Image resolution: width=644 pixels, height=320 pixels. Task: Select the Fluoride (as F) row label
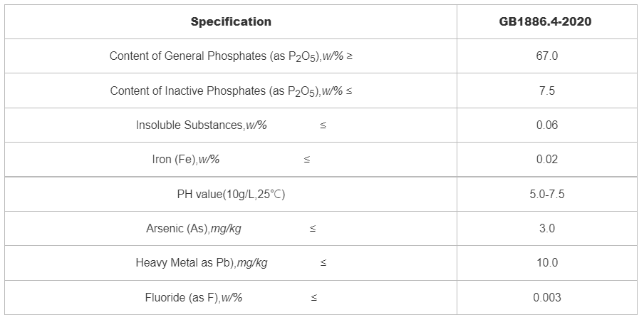pyautogui.click(x=194, y=297)
